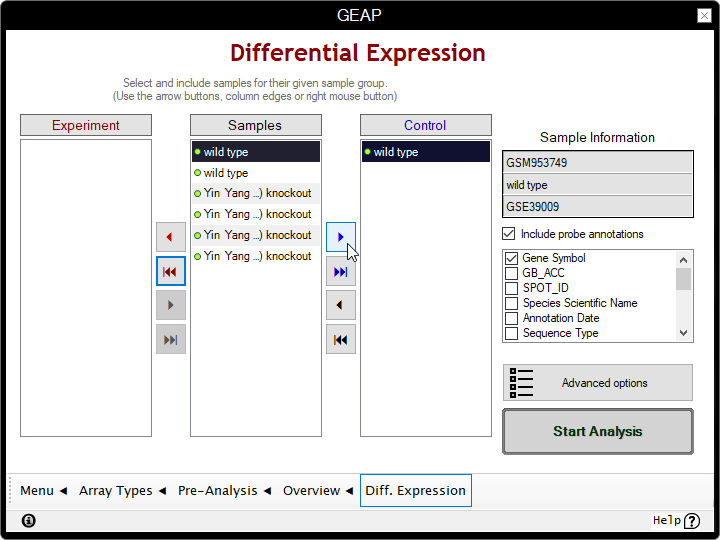Uncheck the Gene Symbol annotation checkbox

512,258
